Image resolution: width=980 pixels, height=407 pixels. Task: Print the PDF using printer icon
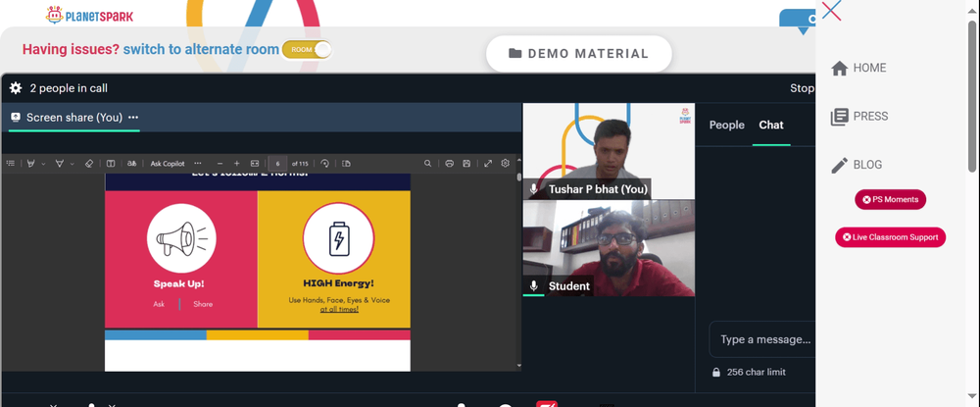450,163
